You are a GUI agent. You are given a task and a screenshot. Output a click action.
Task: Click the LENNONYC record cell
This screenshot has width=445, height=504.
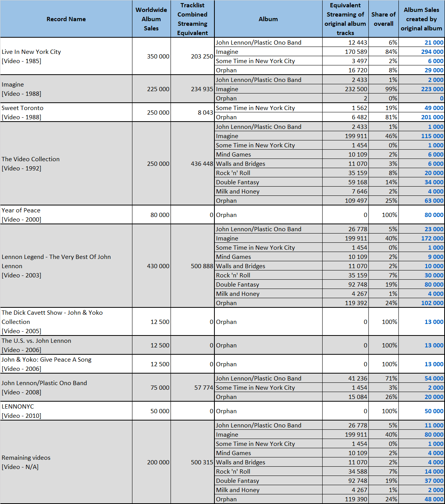point(66,411)
